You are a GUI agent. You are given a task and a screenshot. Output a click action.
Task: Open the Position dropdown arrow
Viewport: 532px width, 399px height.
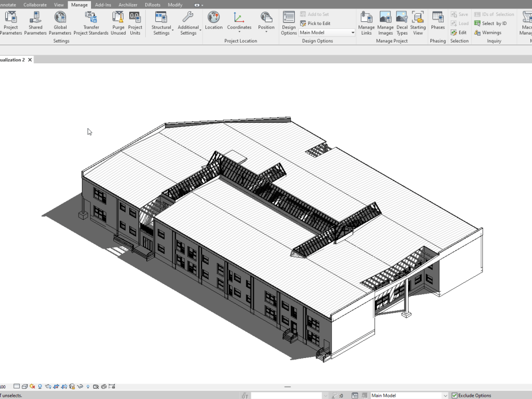(x=266, y=31)
